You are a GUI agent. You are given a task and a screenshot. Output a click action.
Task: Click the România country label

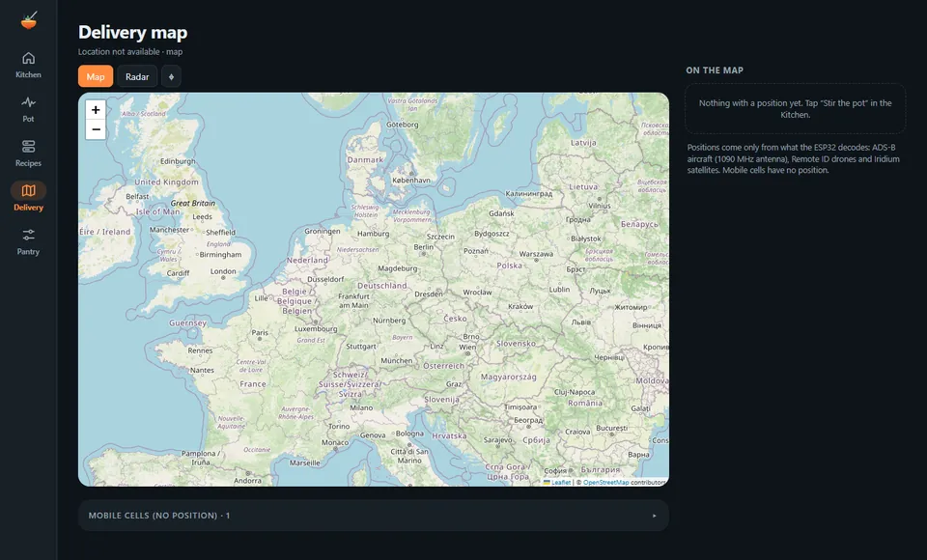pyautogui.click(x=585, y=403)
